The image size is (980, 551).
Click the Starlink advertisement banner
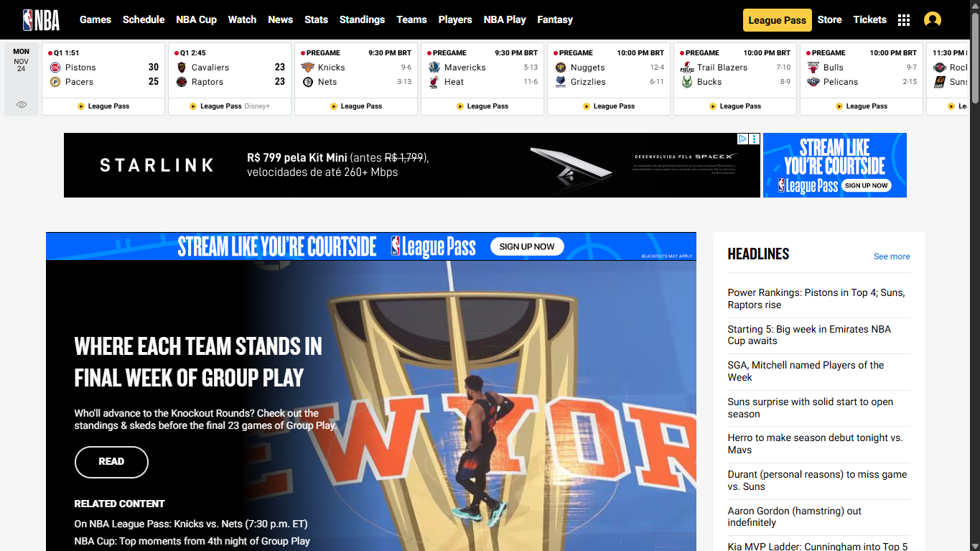tap(412, 165)
